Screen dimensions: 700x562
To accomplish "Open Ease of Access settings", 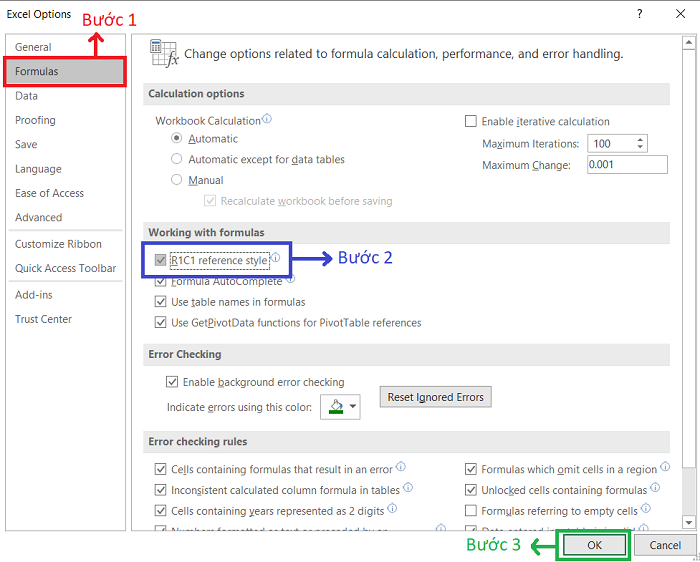I will point(65,193).
